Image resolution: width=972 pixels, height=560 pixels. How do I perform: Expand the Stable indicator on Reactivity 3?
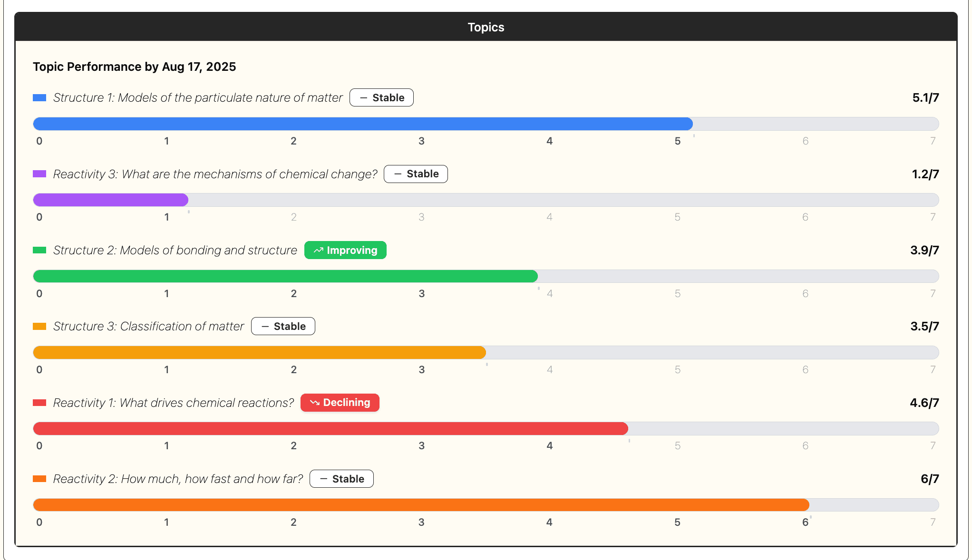pyautogui.click(x=416, y=174)
